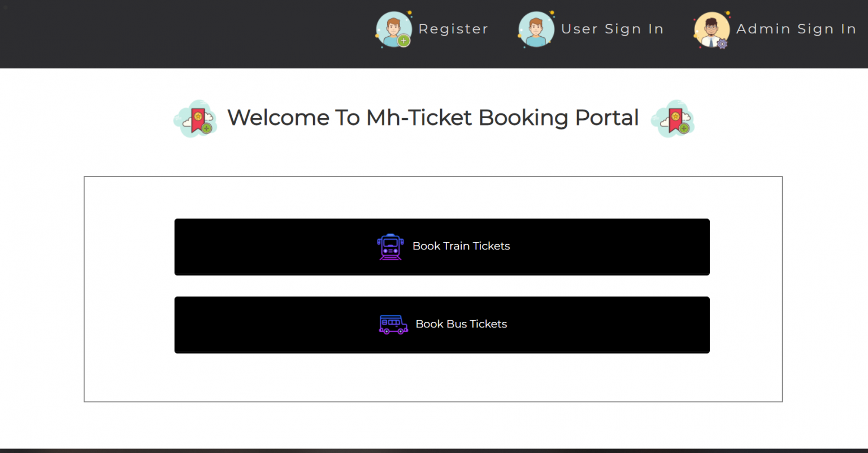Open the Register link text
The image size is (868, 453).
click(453, 29)
